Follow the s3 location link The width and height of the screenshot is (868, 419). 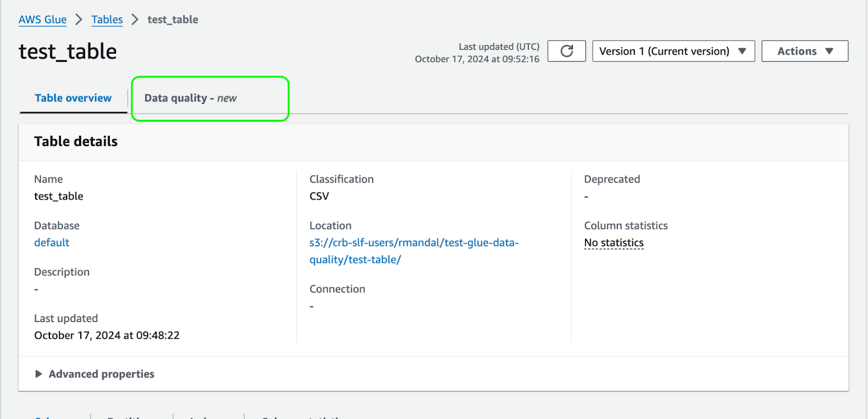tap(414, 251)
